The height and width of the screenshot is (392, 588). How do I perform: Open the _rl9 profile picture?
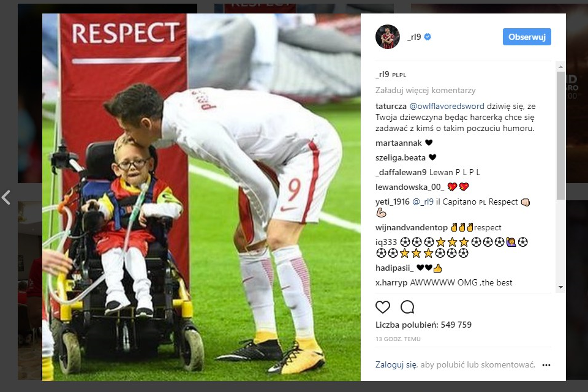pos(387,37)
